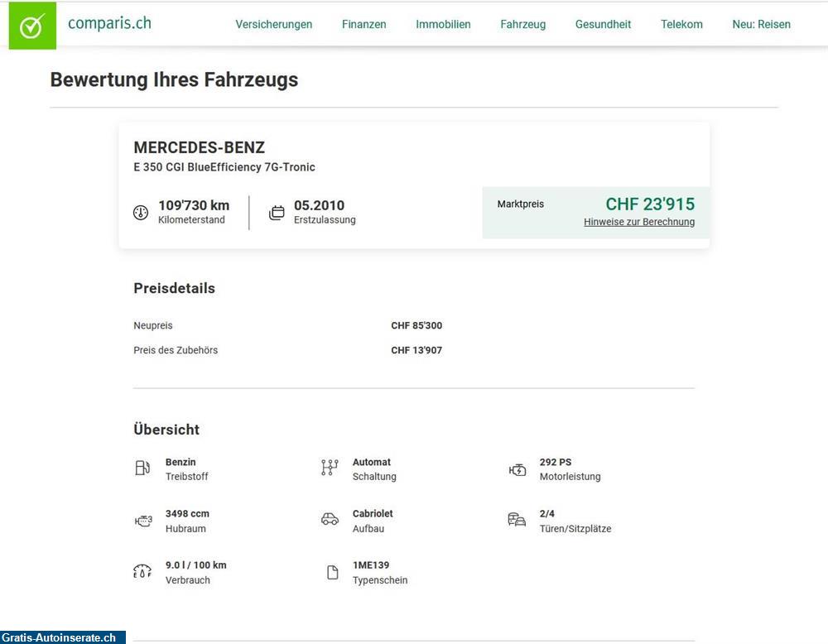This screenshot has width=828, height=644.
Task: Click the market price CHF 23'915
Action: pyautogui.click(x=650, y=204)
